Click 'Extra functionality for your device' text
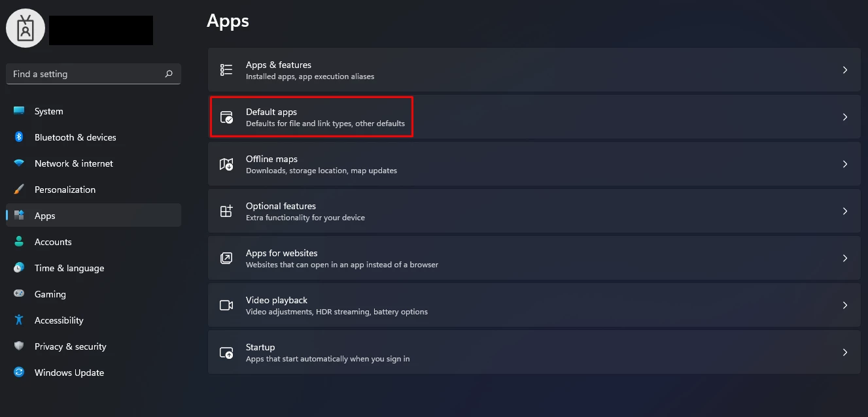868x417 pixels. 305,218
